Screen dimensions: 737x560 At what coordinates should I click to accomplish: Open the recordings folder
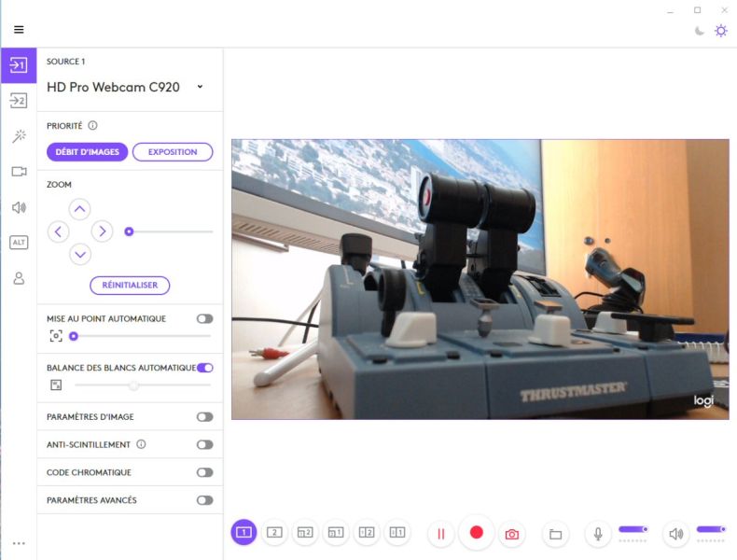click(x=556, y=534)
